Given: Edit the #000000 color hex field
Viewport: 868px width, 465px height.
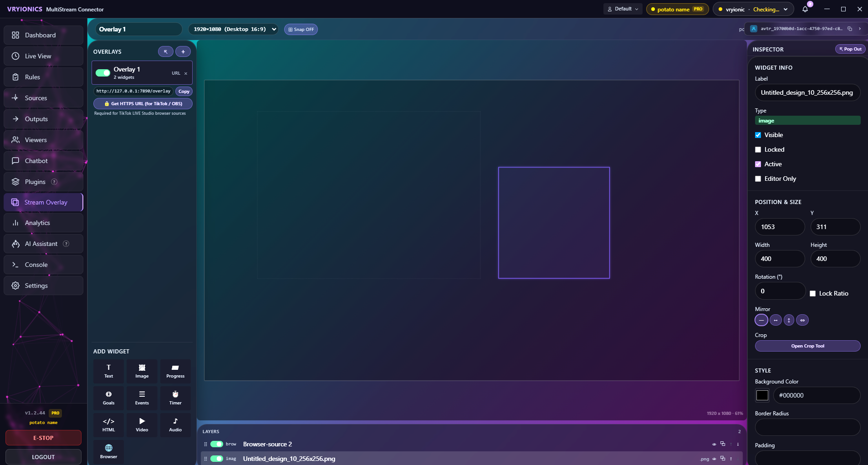Looking at the screenshot, I should coord(817,395).
